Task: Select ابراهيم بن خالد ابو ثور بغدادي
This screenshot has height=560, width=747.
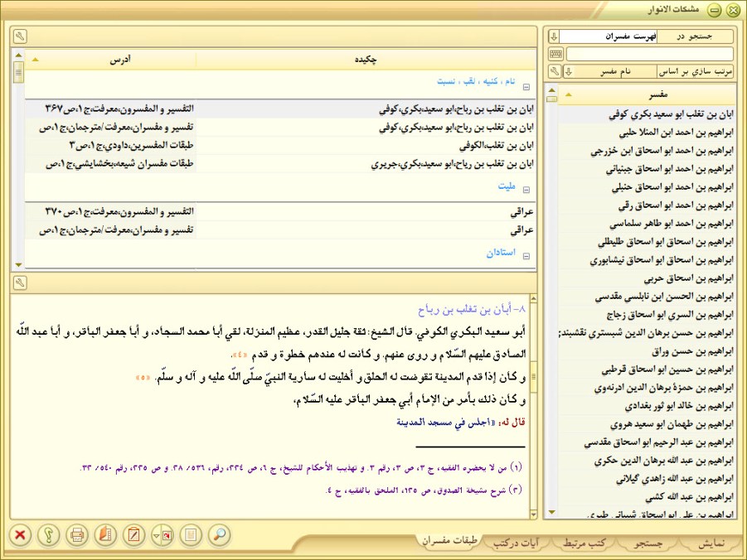Action: 647,406
